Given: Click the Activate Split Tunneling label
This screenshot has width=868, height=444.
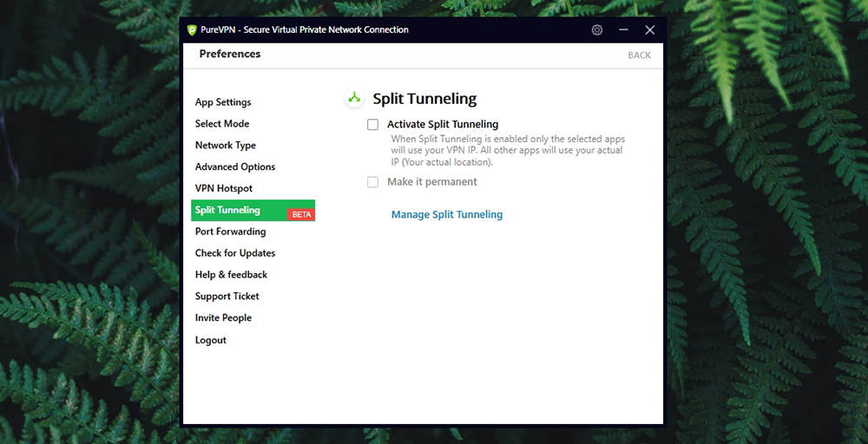Looking at the screenshot, I should (443, 125).
